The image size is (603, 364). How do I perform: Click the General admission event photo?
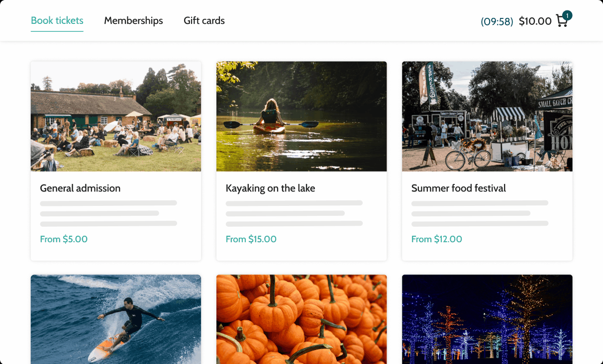click(115, 116)
